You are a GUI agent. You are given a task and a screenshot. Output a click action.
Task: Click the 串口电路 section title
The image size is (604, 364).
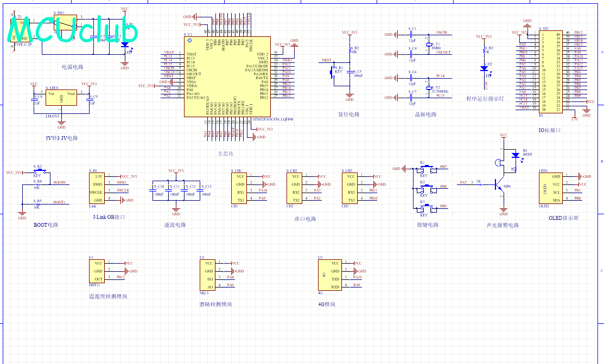(306, 219)
